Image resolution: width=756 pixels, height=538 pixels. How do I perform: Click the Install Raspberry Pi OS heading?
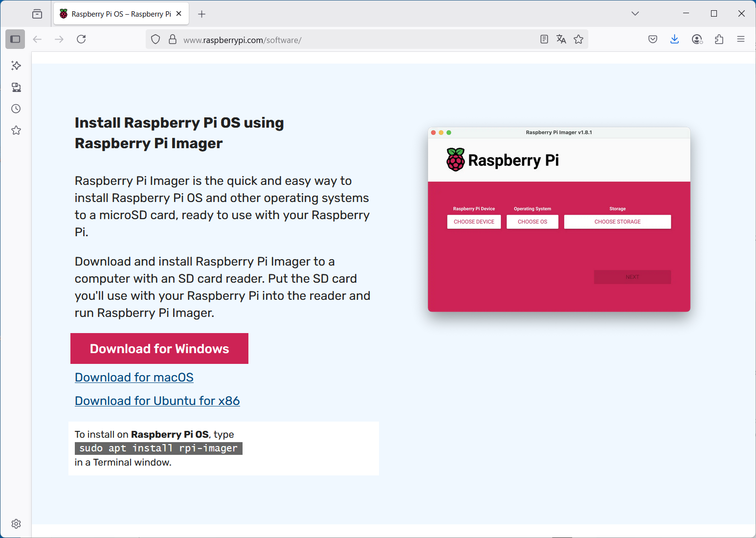(179, 133)
